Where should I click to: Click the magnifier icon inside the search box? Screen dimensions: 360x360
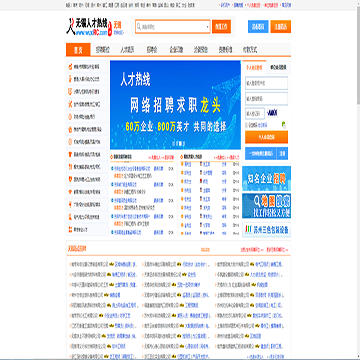click(139, 27)
